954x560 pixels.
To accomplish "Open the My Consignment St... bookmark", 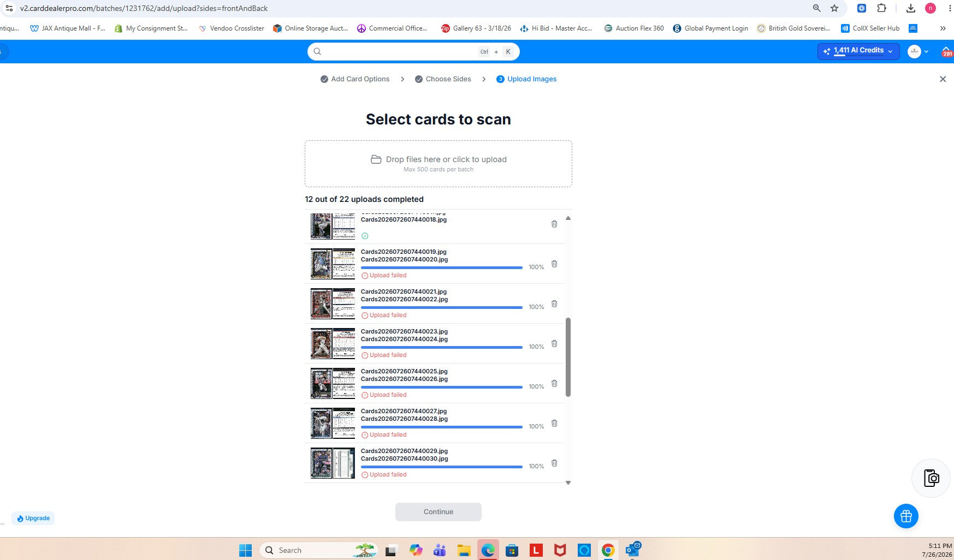I will pyautogui.click(x=151, y=28).
